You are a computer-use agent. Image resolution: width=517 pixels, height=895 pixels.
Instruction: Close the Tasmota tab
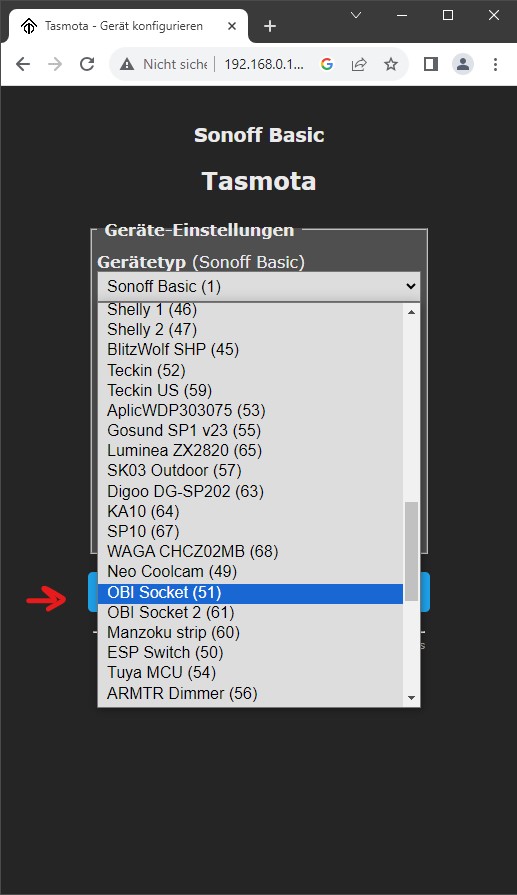(232, 26)
